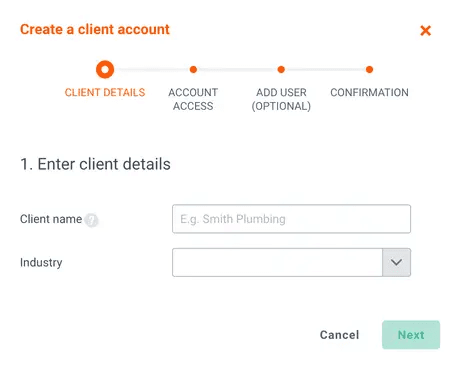This screenshot has width=460, height=369.
Task: Go to the CLIENT DETAILS step label
Action: point(105,92)
